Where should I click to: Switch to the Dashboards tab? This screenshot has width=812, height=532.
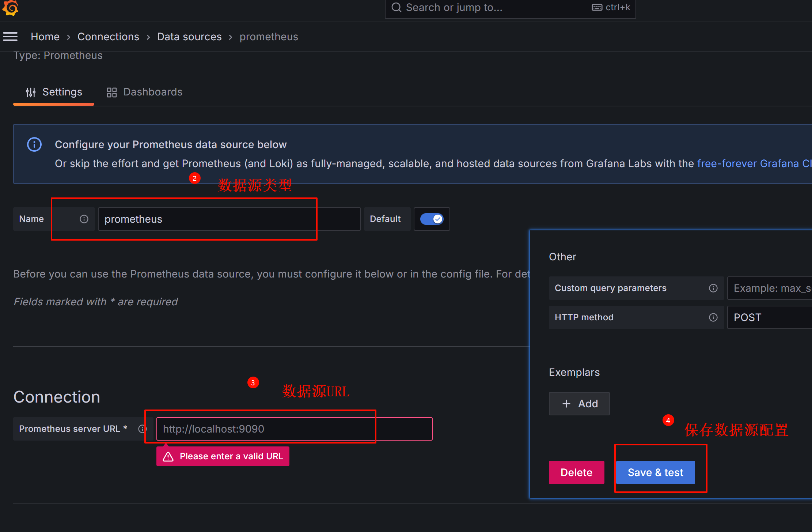click(x=145, y=92)
